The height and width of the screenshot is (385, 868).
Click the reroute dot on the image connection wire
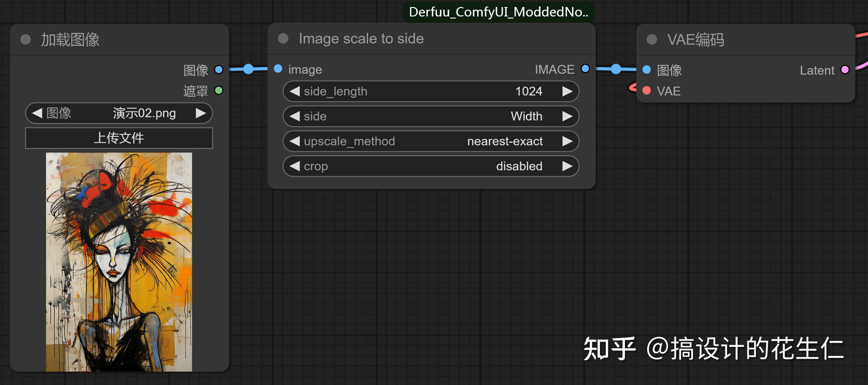248,69
